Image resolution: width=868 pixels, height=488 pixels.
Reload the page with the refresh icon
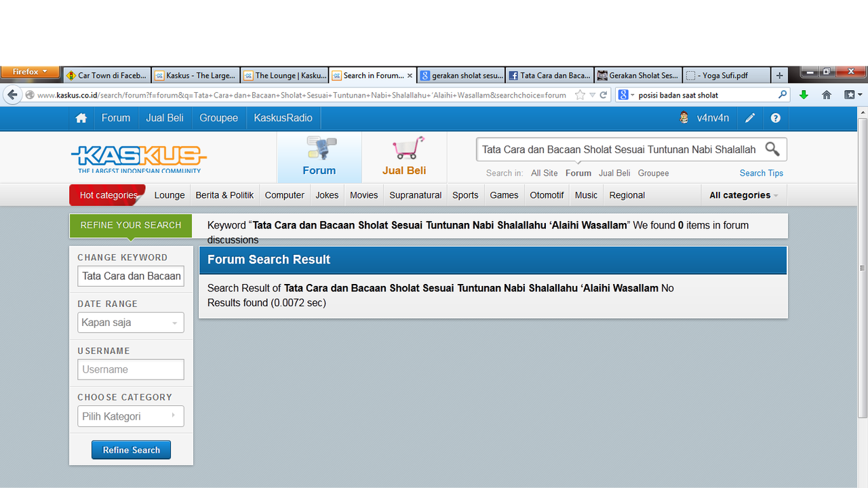(603, 95)
